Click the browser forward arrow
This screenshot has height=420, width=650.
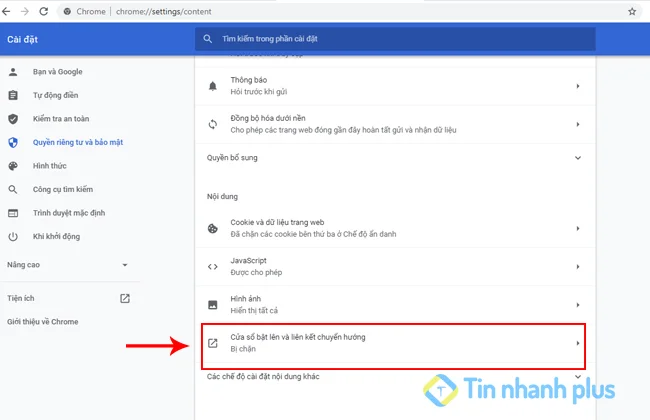25,12
